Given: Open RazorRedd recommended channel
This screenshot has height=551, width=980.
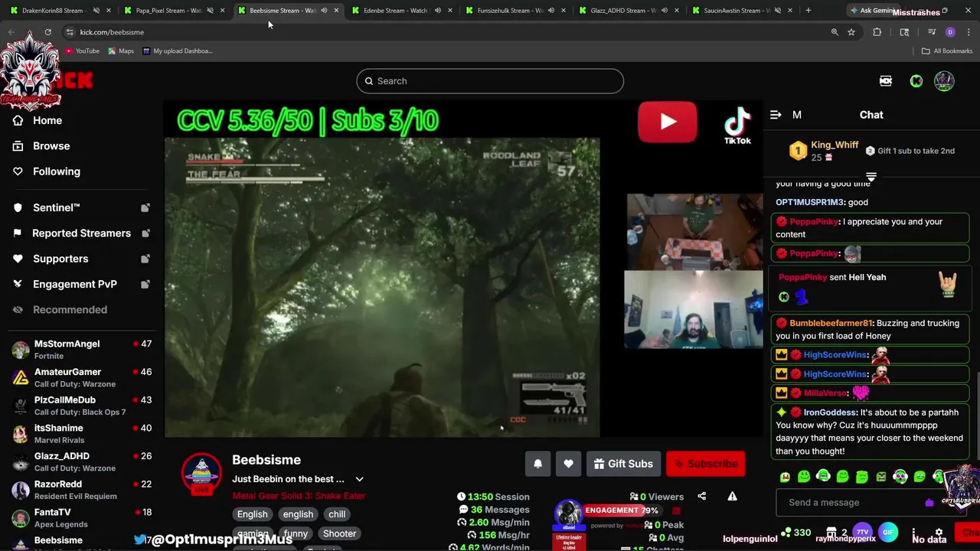Looking at the screenshot, I should (x=81, y=490).
